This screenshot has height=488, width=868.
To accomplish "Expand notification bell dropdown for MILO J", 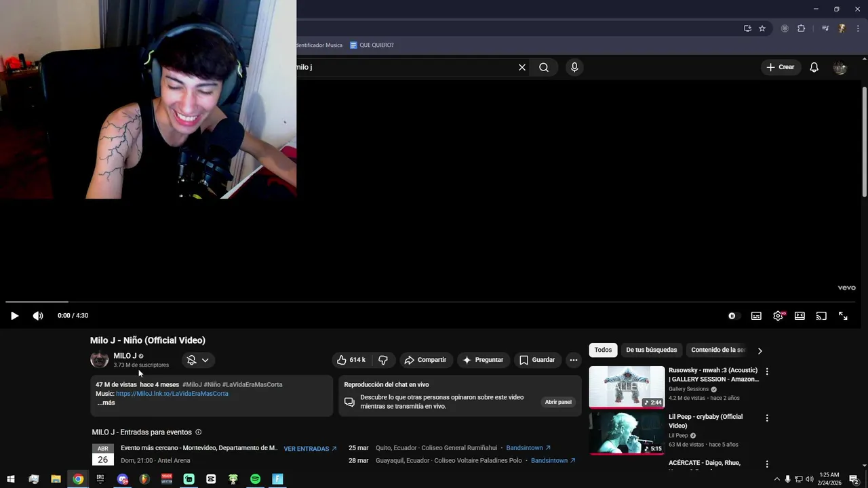I will [x=198, y=361].
